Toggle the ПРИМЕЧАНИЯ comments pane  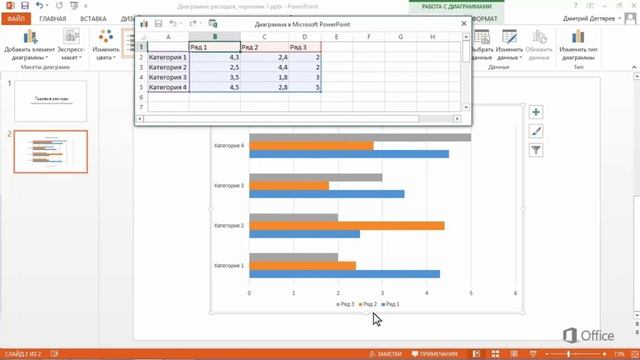click(435, 354)
